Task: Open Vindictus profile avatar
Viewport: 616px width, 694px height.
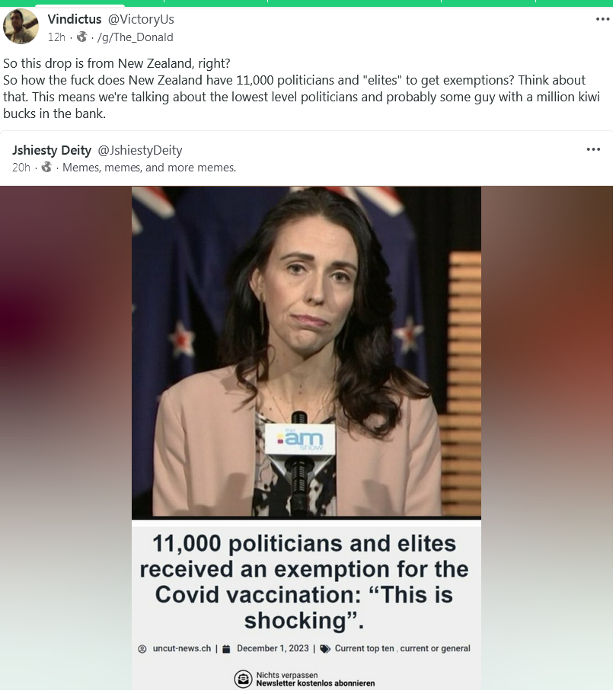Action: click(x=21, y=27)
